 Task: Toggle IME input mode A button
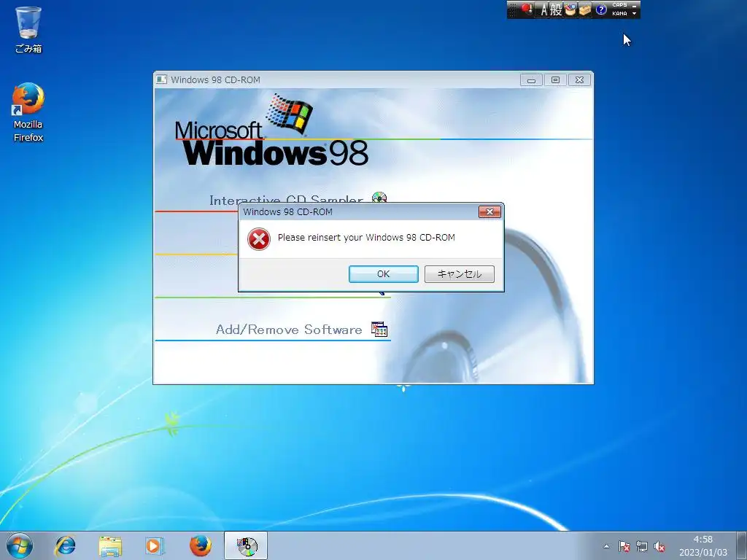543,9
